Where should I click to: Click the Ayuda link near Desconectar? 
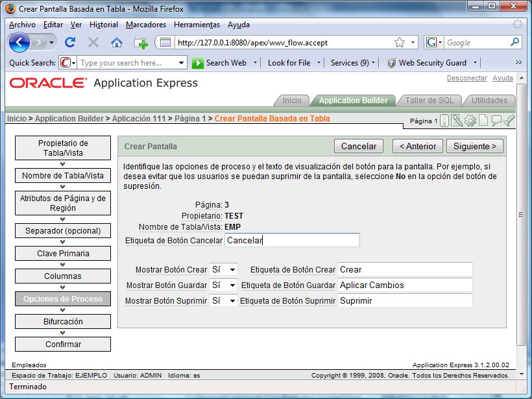click(503, 78)
